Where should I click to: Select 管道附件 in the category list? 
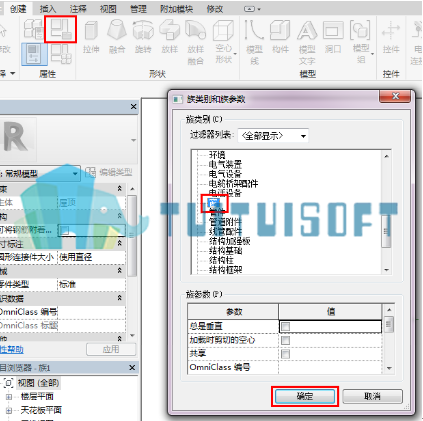click(225, 222)
